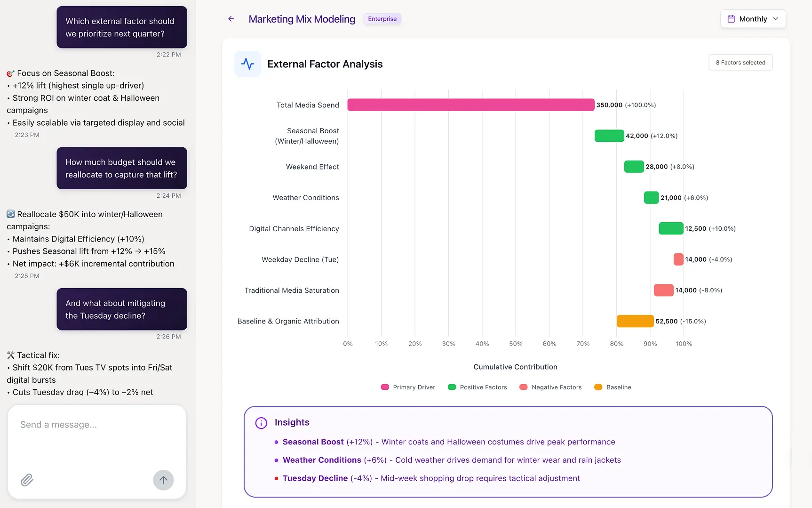Image resolution: width=812 pixels, height=508 pixels.
Task: Toggle the Baseline legend item
Action: 613,387
